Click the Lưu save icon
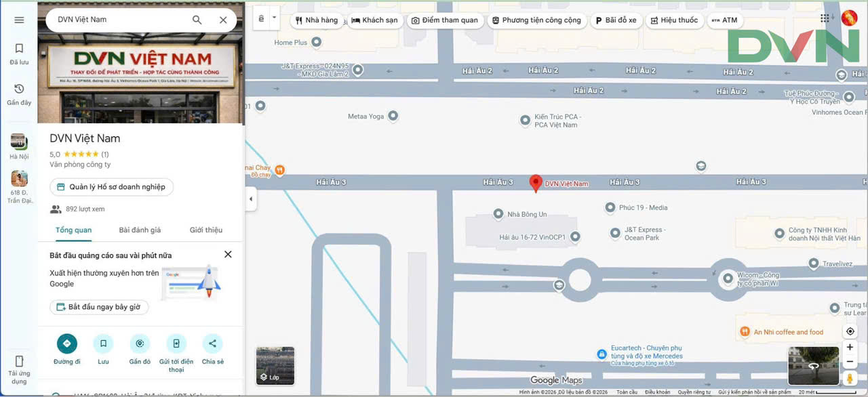 tap(103, 343)
